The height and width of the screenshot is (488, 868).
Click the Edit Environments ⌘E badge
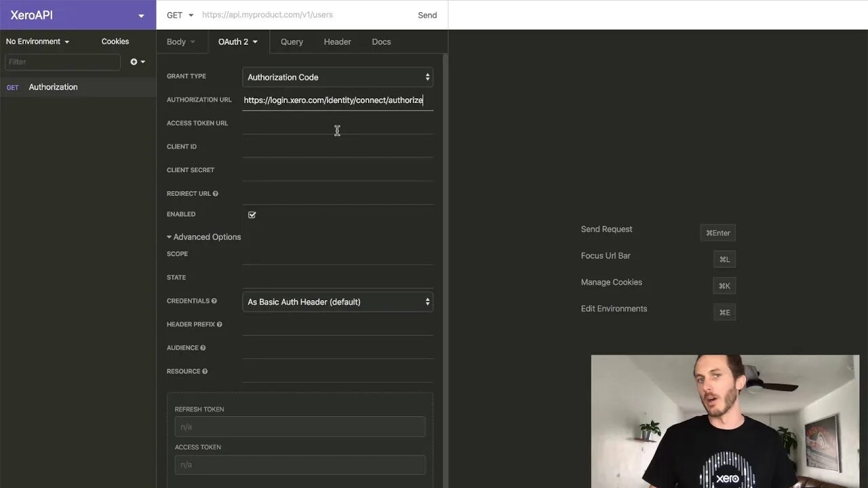pyautogui.click(x=725, y=312)
